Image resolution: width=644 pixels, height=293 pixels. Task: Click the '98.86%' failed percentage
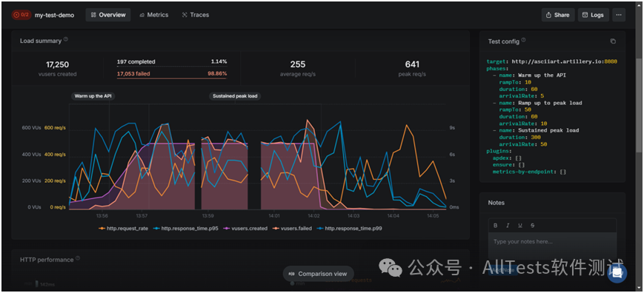pyautogui.click(x=217, y=74)
